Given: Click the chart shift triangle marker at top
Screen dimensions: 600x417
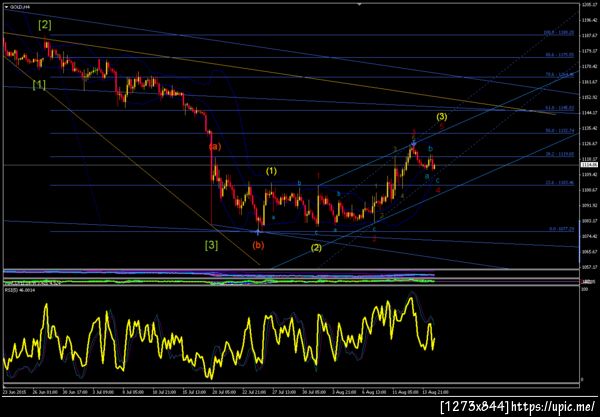Looking at the screenshot, I should (x=359, y=4).
